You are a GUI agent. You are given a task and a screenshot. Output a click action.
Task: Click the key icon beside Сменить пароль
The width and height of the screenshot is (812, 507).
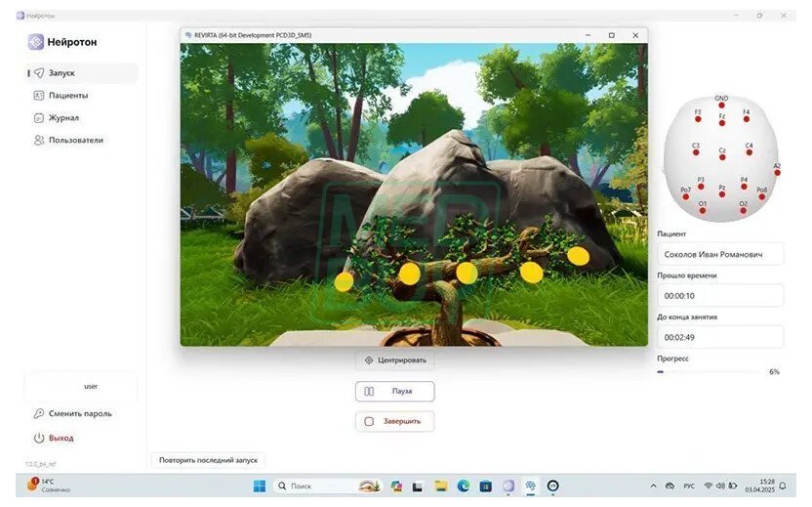click(39, 413)
